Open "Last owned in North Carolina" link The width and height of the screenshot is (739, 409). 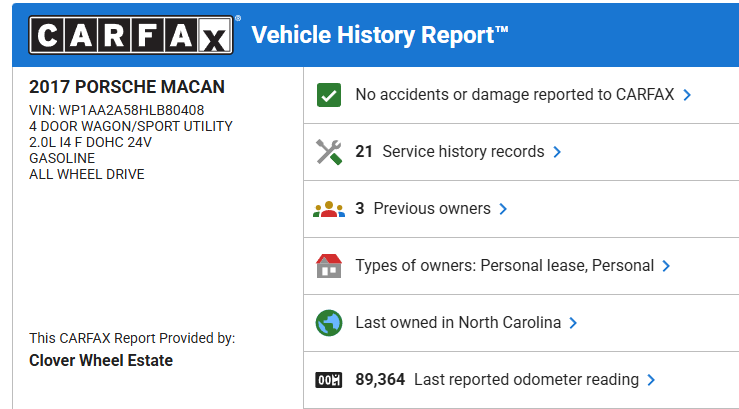(458, 323)
